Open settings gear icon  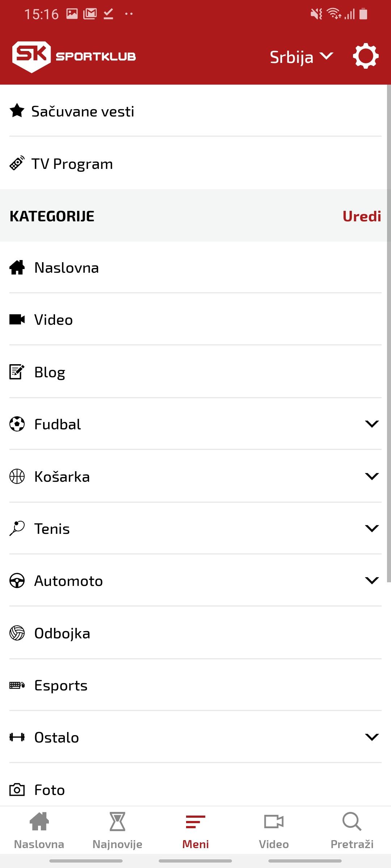[366, 56]
